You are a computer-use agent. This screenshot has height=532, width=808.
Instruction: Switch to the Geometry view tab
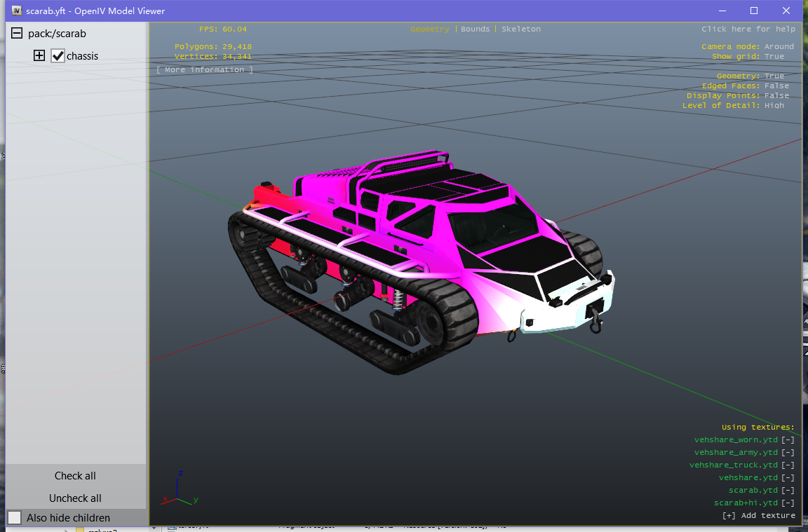pyautogui.click(x=430, y=29)
